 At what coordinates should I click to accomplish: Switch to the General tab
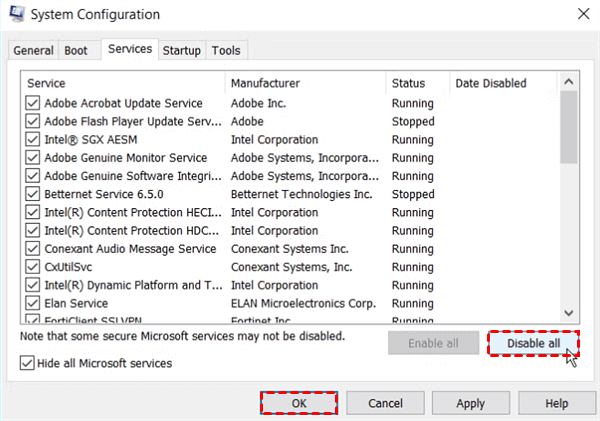[x=33, y=50]
